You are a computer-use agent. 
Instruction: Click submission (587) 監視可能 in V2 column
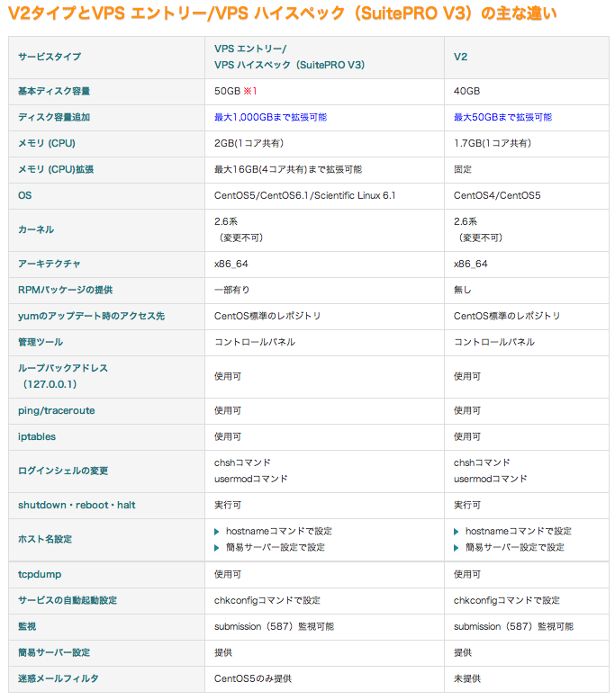click(x=513, y=627)
